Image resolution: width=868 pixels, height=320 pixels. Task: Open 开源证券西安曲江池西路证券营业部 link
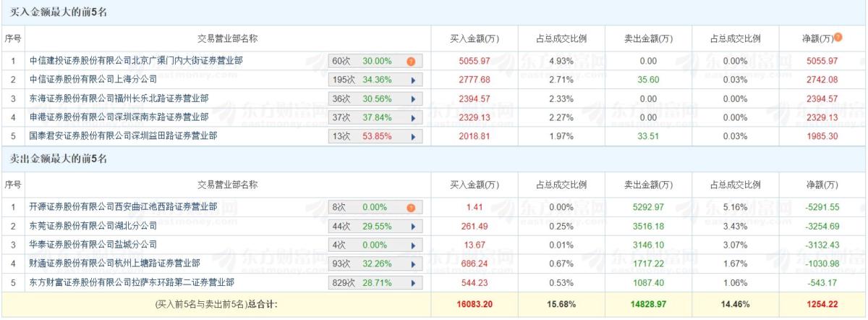[x=123, y=206]
